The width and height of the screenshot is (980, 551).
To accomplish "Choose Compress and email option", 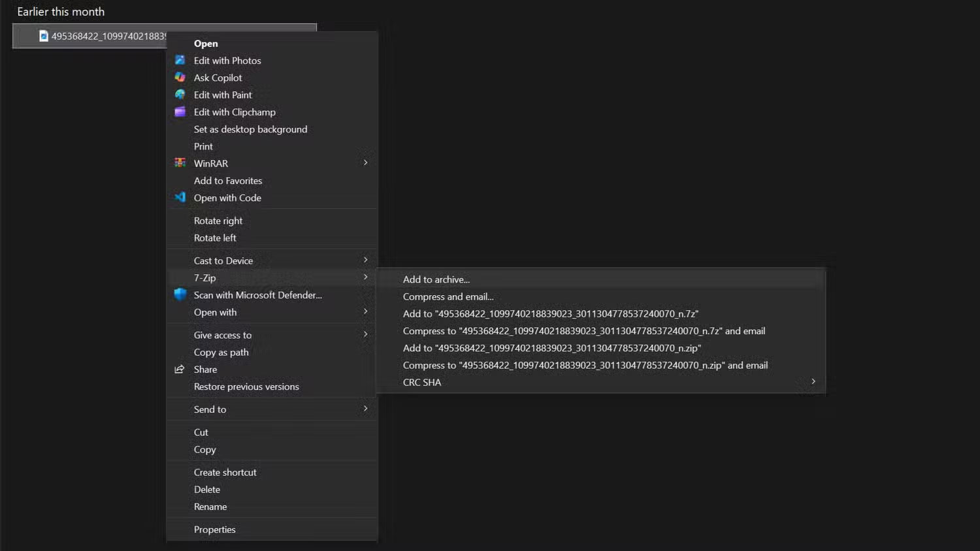I will [448, 296].
